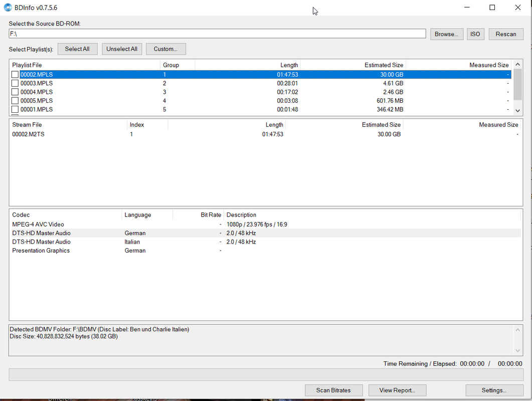This screenshot has height=401, width=532.
Task: Select the 00004.MPLS playlist row
Action: click(x=261, y=92)
